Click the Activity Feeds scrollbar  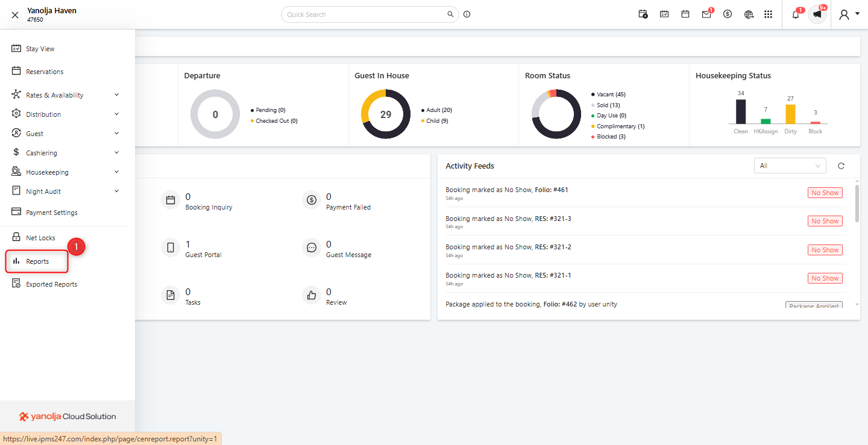point(857,204)
